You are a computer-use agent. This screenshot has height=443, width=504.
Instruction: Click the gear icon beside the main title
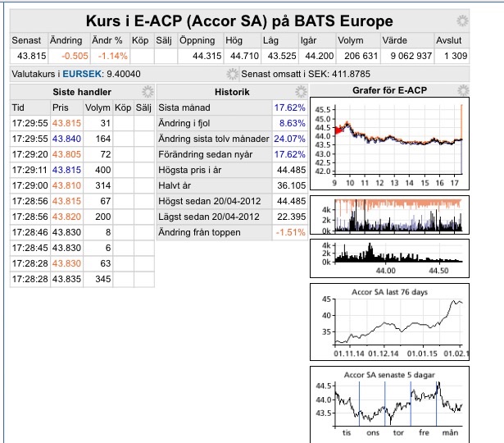pyautogui.click(x=462, y=21)
